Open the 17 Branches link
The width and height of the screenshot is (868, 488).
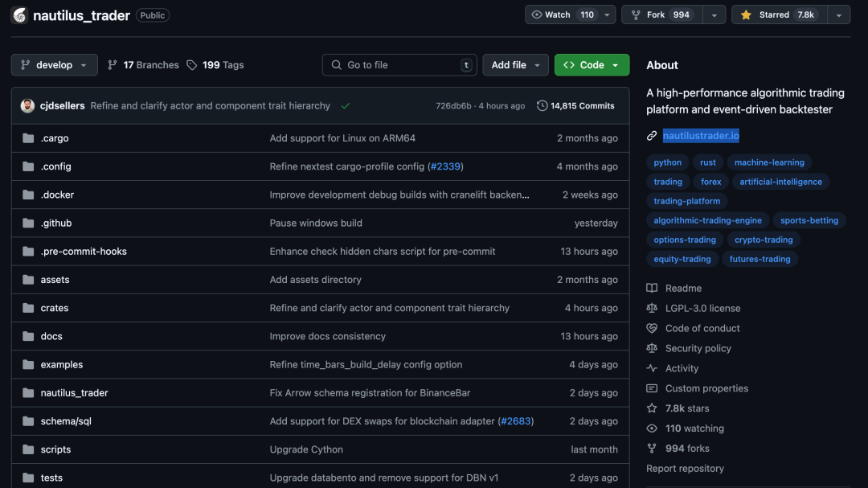point(143,65)
